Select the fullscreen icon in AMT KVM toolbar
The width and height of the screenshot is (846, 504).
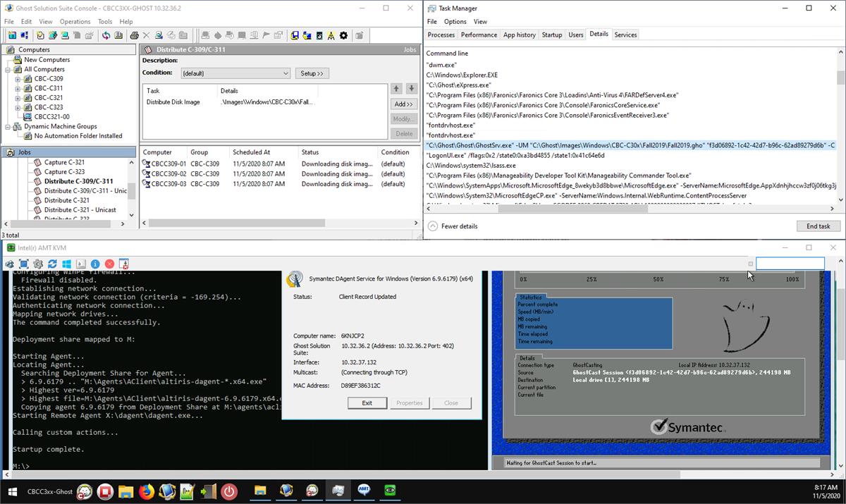pyautogui.click(x=23, y=264)
